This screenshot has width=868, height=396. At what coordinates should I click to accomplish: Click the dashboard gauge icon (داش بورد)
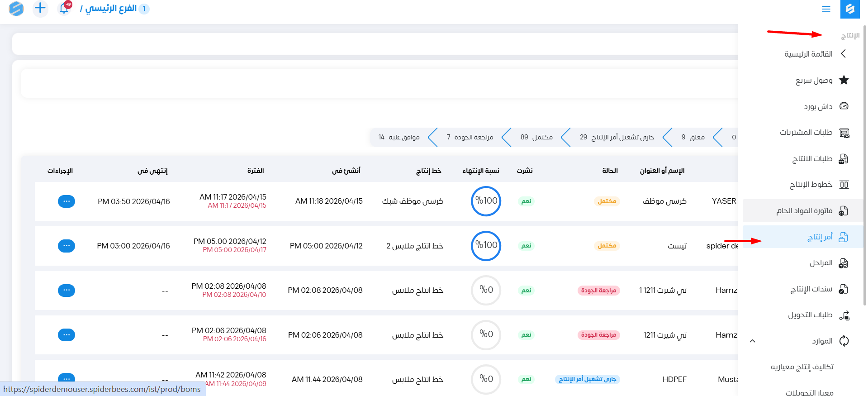(844, 106)
